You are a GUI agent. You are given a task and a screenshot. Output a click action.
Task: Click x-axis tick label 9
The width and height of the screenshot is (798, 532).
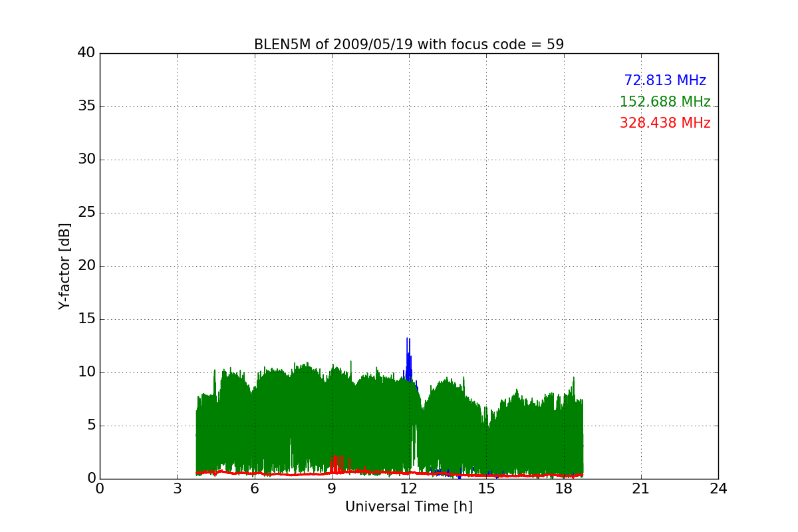point(332,489)
